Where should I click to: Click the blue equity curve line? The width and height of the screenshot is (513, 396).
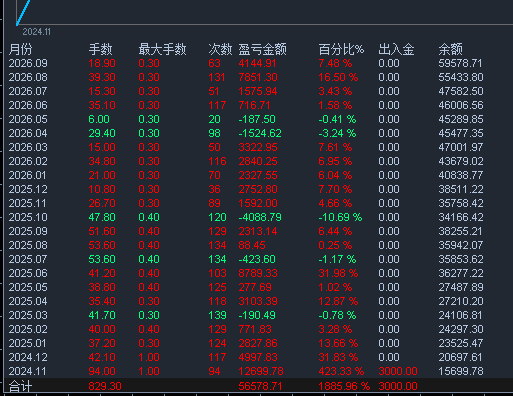[x=23, y=12]
